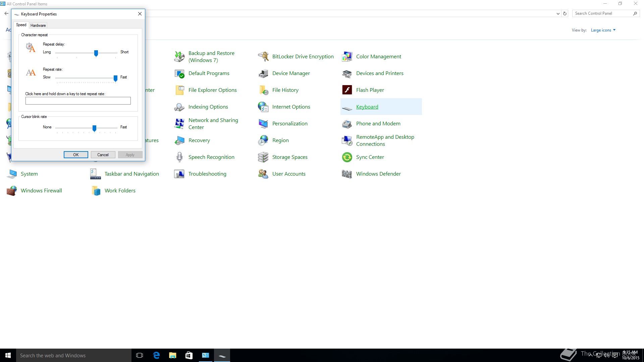Click RemoteApp and Desktop Connections icon
644x362 pixels.
(x=347, y=140)
